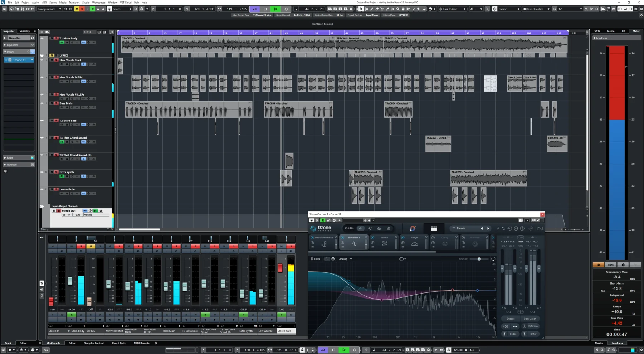Open the Ozone Presets browser

click(462, 228)
